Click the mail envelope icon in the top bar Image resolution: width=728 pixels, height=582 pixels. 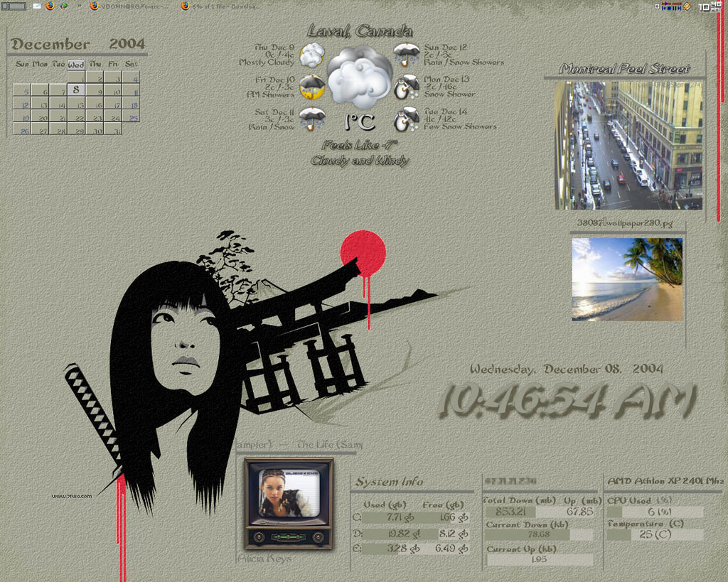pyautogui.click(x=37, y=6)
